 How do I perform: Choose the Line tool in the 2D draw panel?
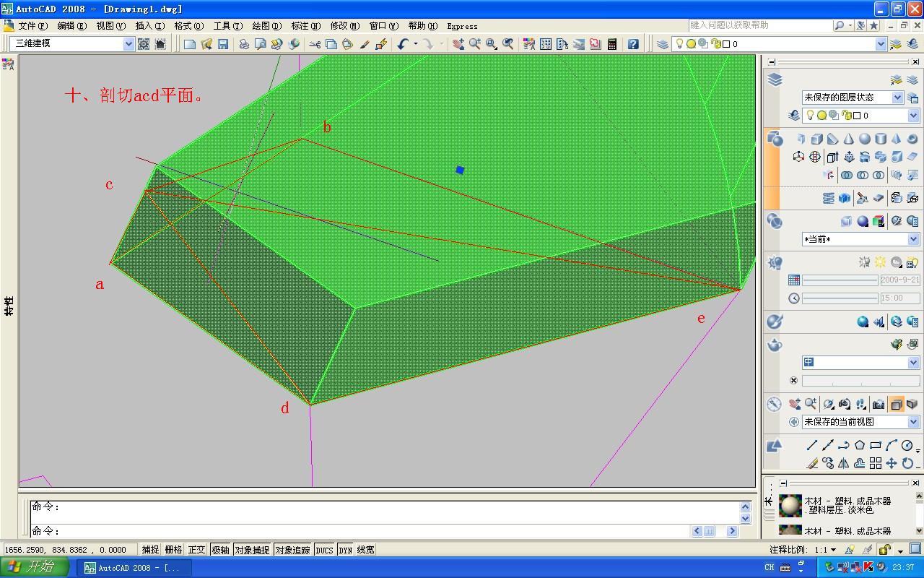pyautogui.click(x=812, y=445)
